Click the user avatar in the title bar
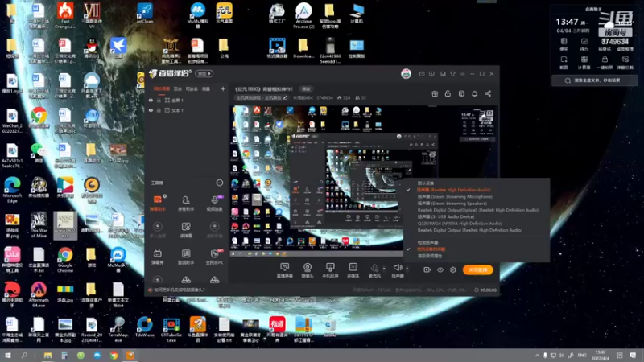 point(406,74)
